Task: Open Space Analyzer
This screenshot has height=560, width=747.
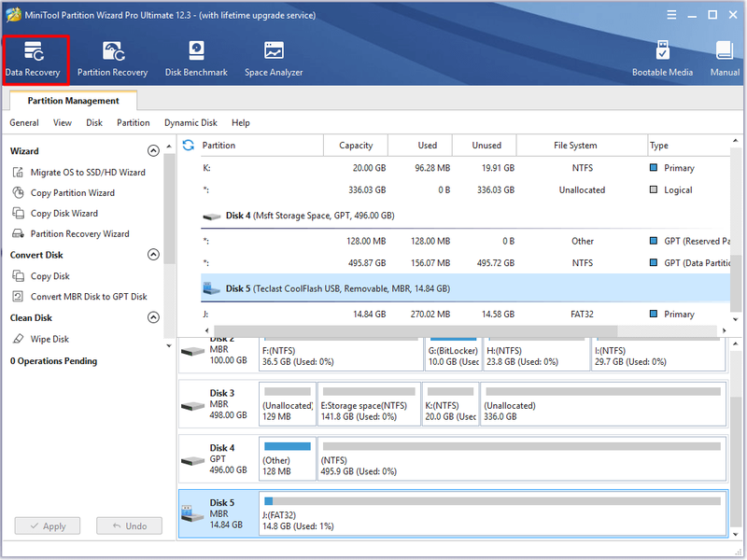Action: pos(274,60)
